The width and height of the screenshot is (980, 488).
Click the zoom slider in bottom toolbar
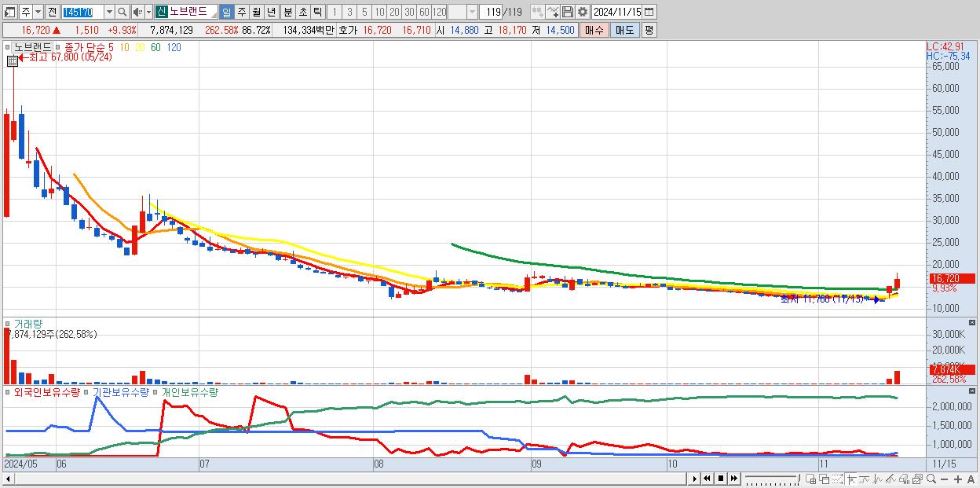[x=773, y=479]
